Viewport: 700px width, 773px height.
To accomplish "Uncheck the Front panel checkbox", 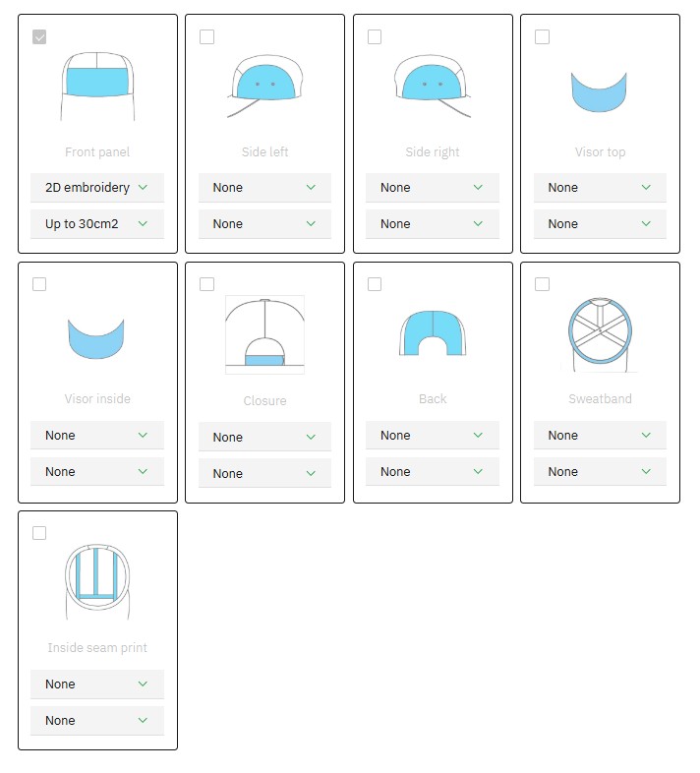I will click(39, 37).
